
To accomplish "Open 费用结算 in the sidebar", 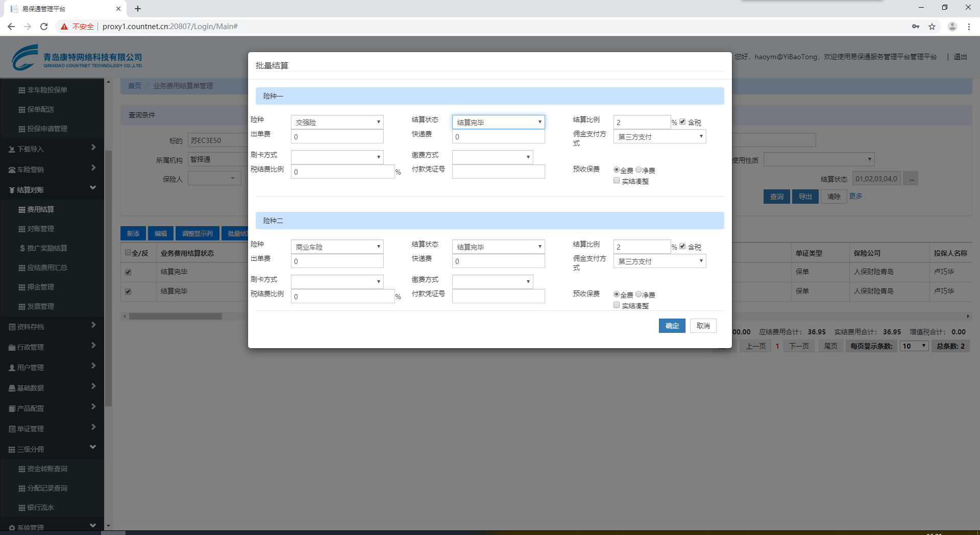I will 40,209.
